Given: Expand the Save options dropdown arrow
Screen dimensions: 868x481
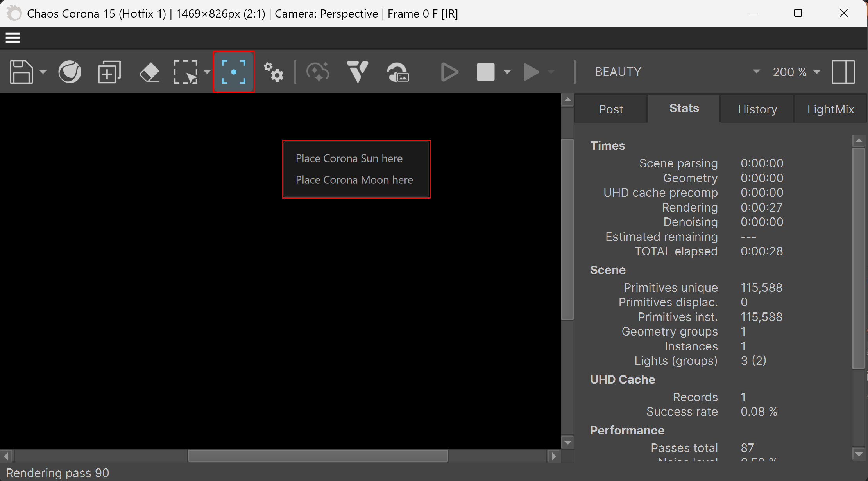Looking at the screenshot, I should (43, 72).
